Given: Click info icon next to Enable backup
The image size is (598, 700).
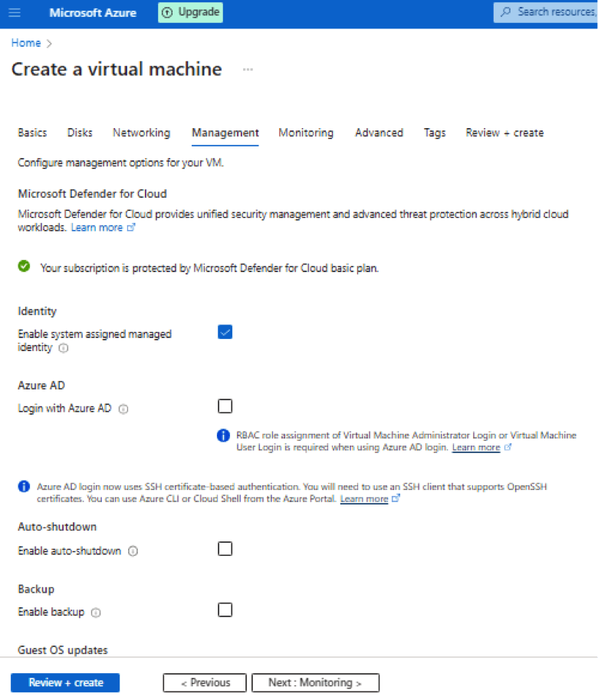Looking at the screenshot, I should [x=96, y=613].
